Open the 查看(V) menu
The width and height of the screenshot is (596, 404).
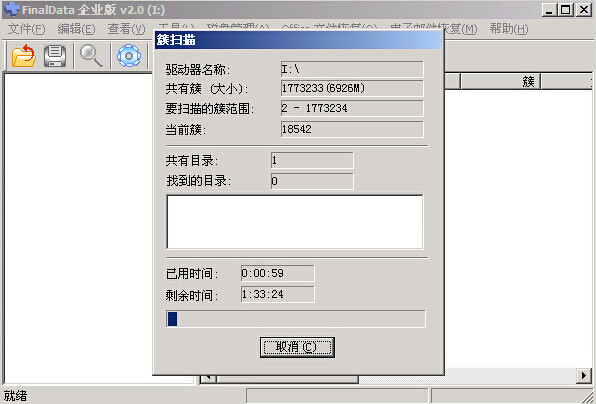[x=126, y=29]
